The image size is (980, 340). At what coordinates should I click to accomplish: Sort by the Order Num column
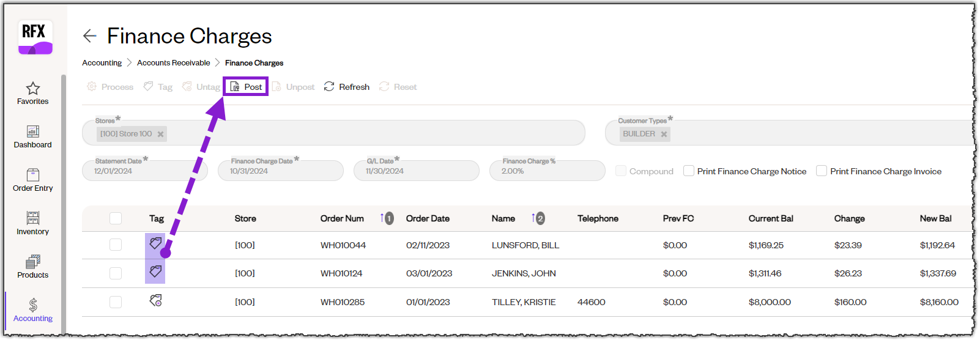(342, 218)
